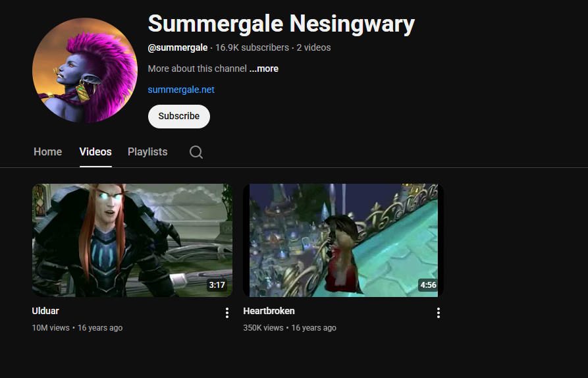This screenshot has height=378, width=588.
Task: Click the 3:17 duration badge
Action: [217, 285]
